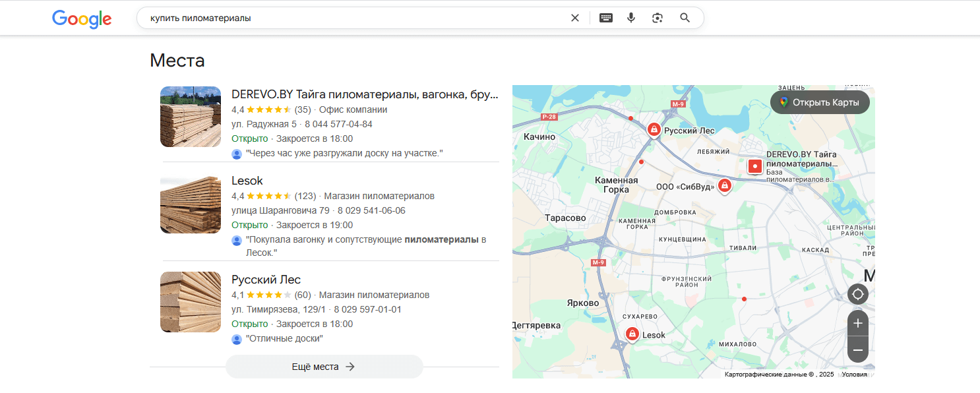Click the review about разгружали доску
Screen dimensions: 980x393
coord(344,153)
